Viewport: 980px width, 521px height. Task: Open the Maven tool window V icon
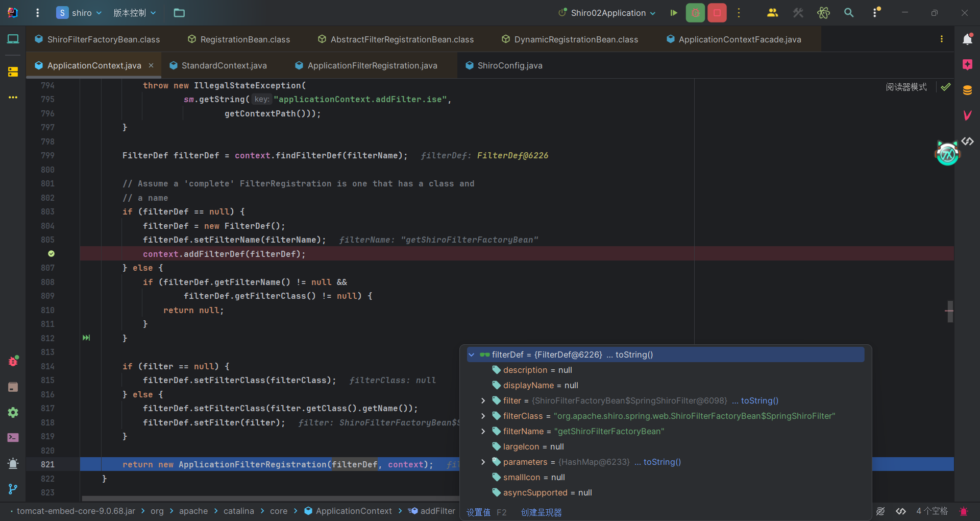point(967,115)
